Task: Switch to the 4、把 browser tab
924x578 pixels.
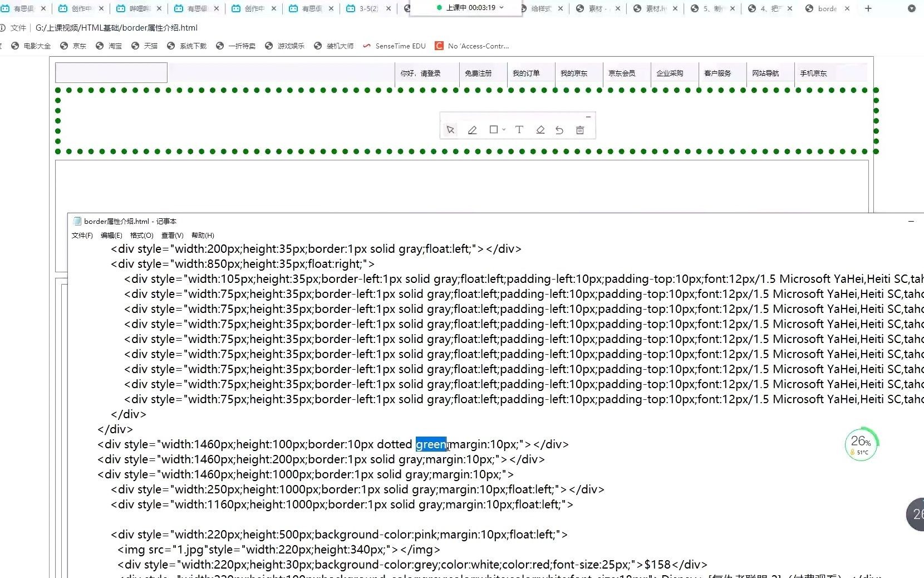Action: pyautogui.click(x=770, y=8)
